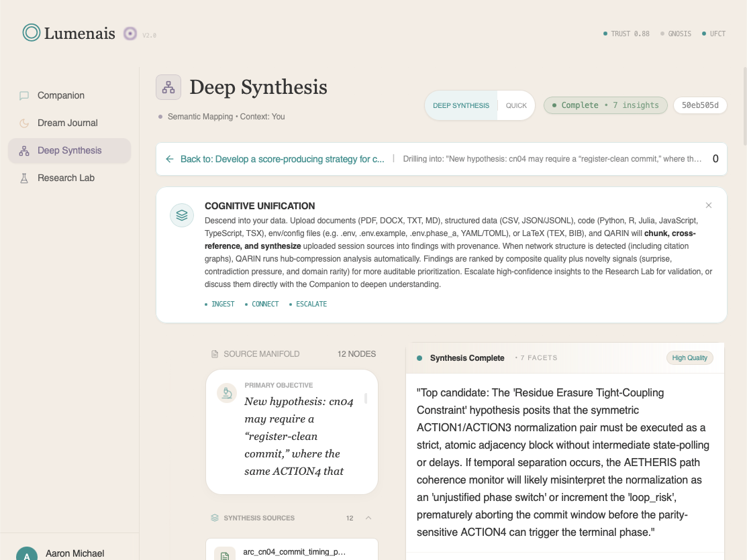Click the file icon of arc_cn04_commit_timing source
The height and width of the screenshot is (560, 747).
pos(225,555)
